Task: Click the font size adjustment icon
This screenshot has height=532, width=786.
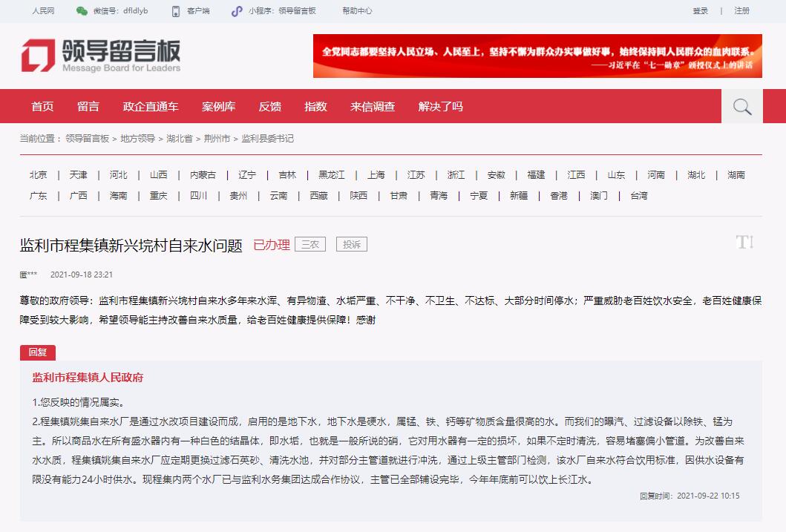Action: tap(744, 242)
